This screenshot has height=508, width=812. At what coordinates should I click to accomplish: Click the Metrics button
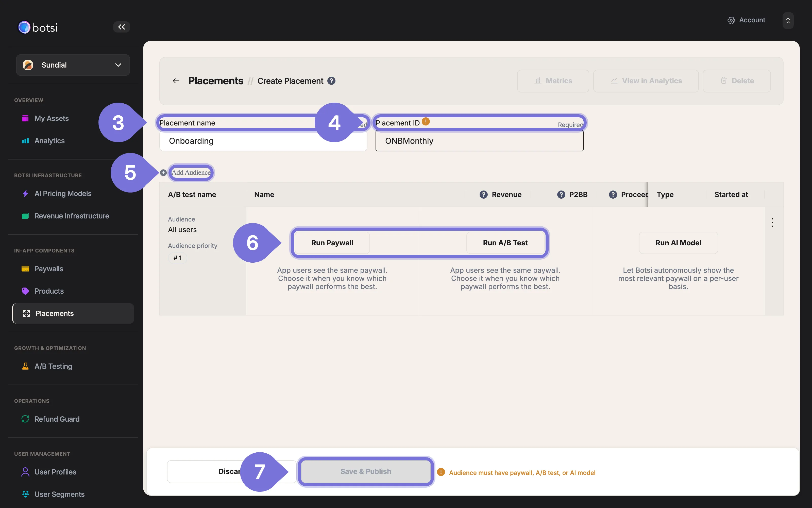tap(553, 81)
